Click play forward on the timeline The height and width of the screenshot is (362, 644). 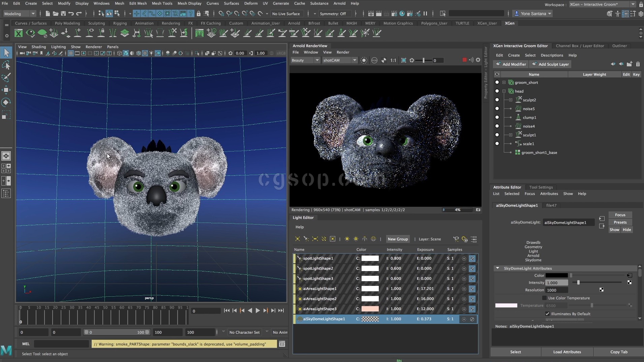click(x=257, y=310)
